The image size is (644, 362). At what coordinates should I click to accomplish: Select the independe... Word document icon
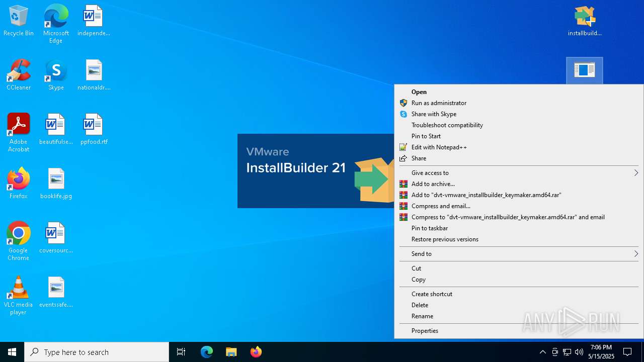click(x=94, y=21)
